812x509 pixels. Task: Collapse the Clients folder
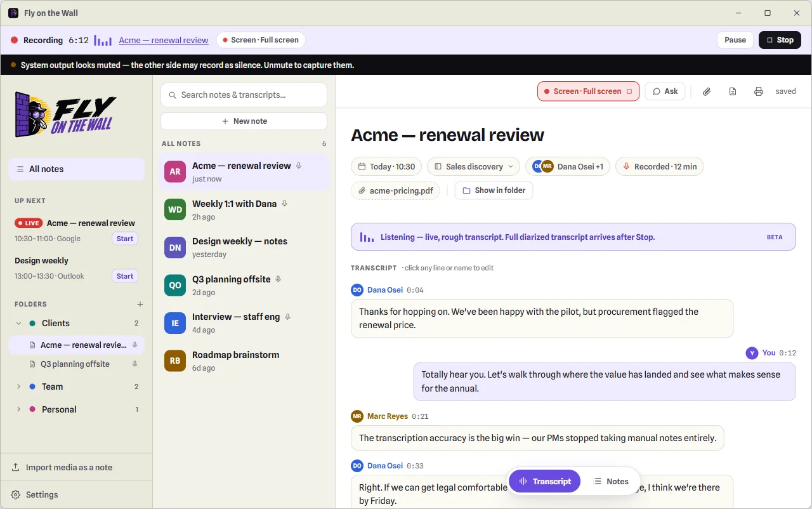18,323
